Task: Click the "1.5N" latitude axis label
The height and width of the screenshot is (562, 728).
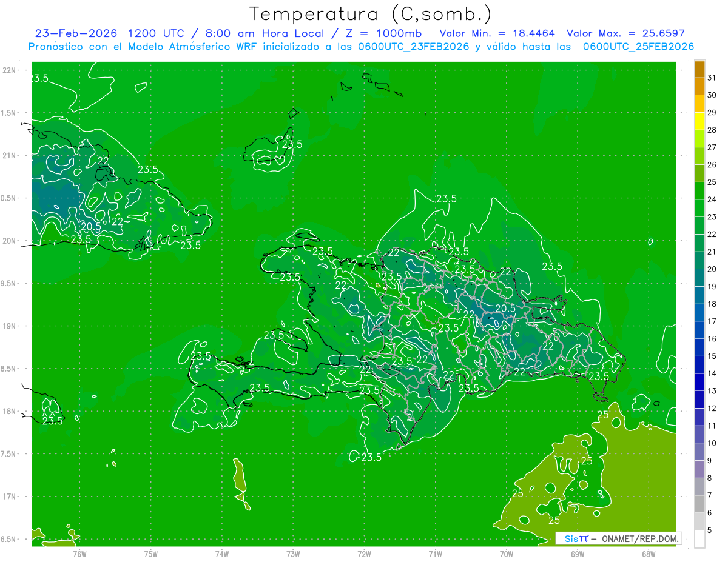Action: pyautogui.click(x=8, y=113)
